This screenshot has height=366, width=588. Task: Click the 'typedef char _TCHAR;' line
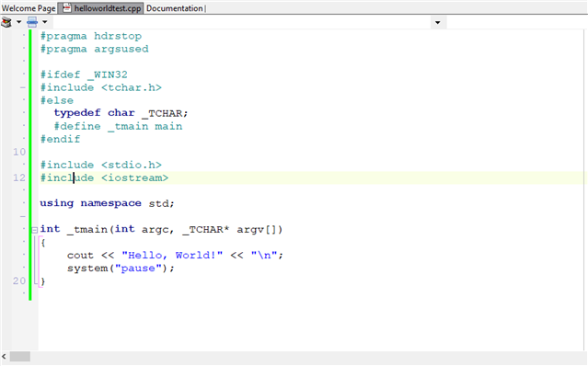[x=121, y=113]
